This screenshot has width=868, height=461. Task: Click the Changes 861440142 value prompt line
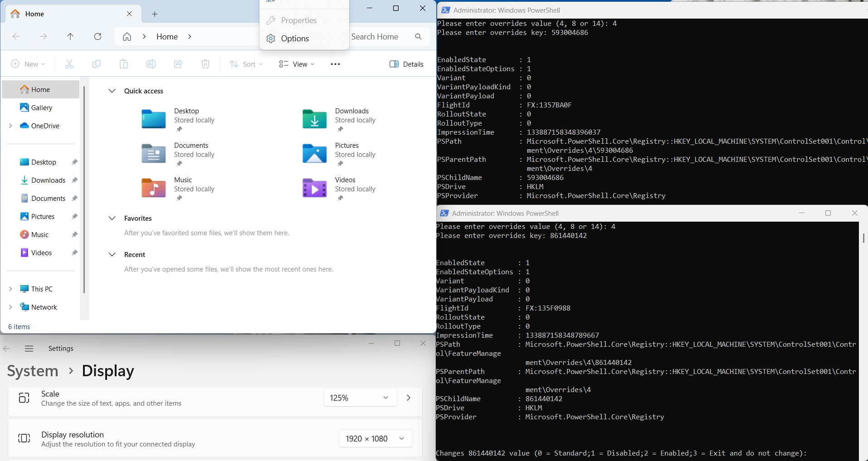tap(621, 453)
